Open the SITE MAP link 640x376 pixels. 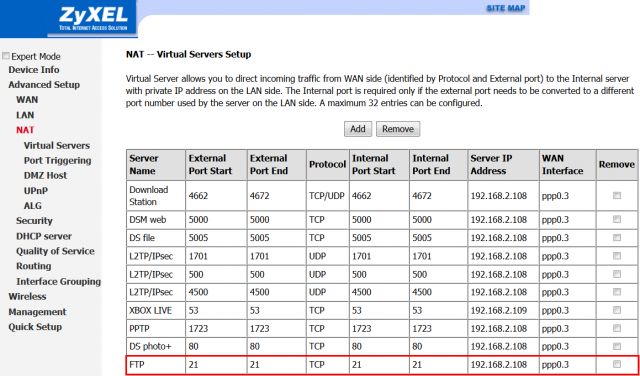pyautogui.click(x=505, y=8)
